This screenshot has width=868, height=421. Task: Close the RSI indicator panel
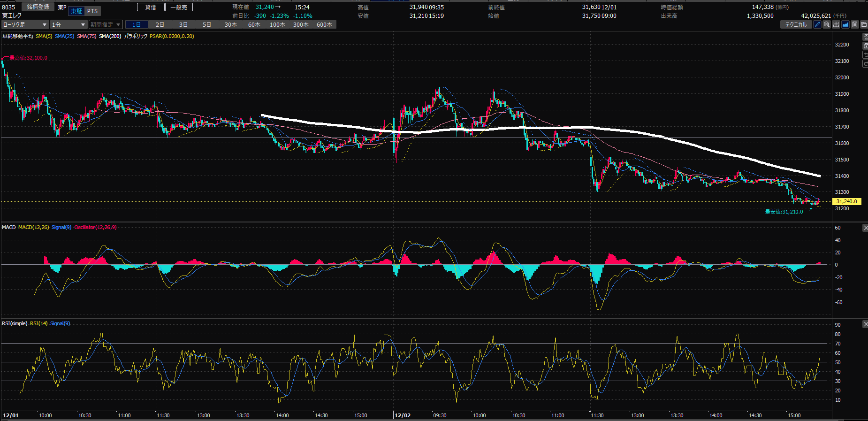tap(865, 324)
